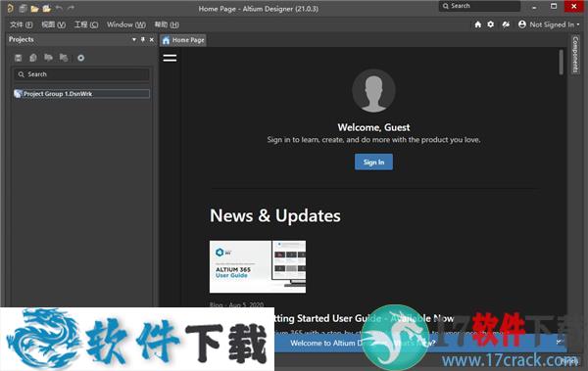Screen dimensions: 588x371
Task: Pin the Projects panel
Action: point(143,39)
